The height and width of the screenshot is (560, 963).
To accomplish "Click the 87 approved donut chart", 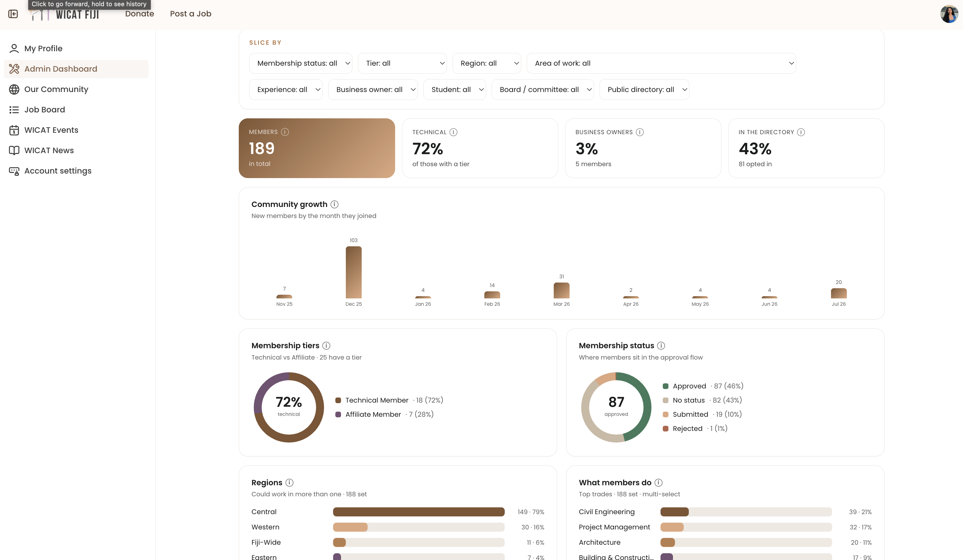I will point(616,407).
